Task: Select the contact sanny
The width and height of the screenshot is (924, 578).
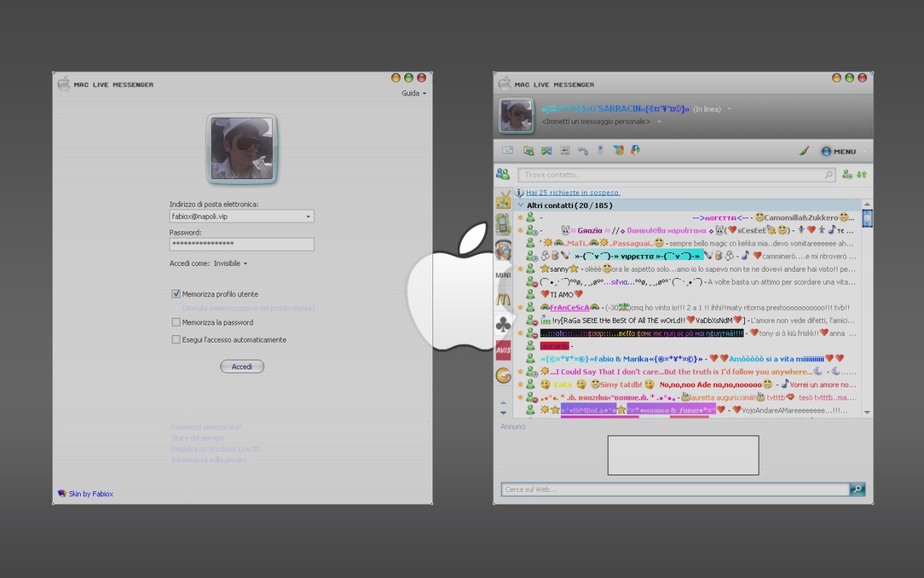Action: click(x=559, y=269)
